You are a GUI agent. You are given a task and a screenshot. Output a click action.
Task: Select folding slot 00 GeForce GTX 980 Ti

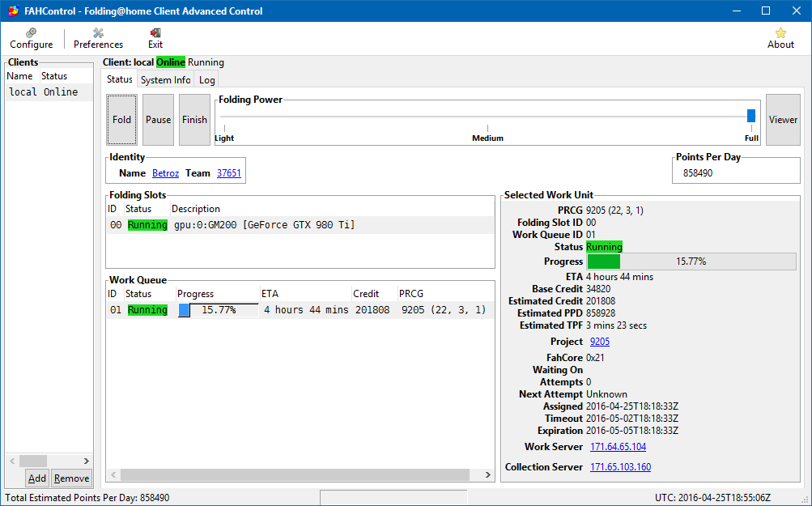click(300, 225)
